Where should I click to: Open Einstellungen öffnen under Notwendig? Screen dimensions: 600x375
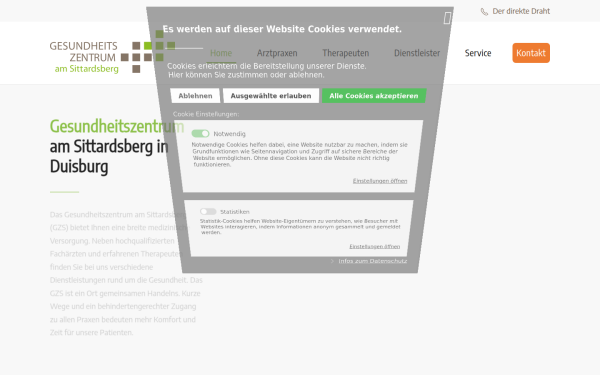[380, 181]
